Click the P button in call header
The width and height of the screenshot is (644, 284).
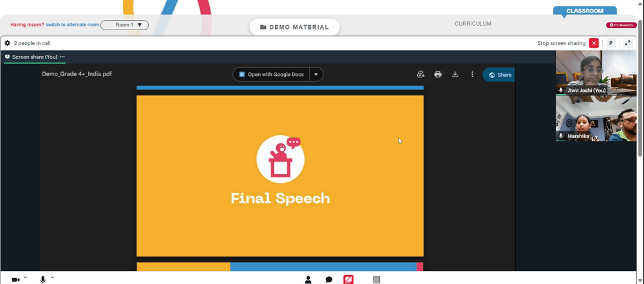pyautogui.click(x=611, y=43)
